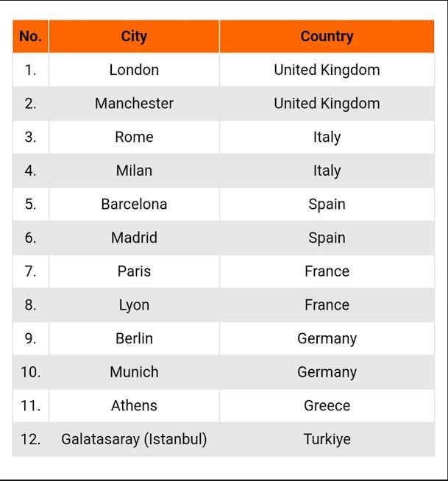Screen dimensions: 448x481
Task: Select the Galatasaray (Istanbul) cell
Action: point(134,439)
